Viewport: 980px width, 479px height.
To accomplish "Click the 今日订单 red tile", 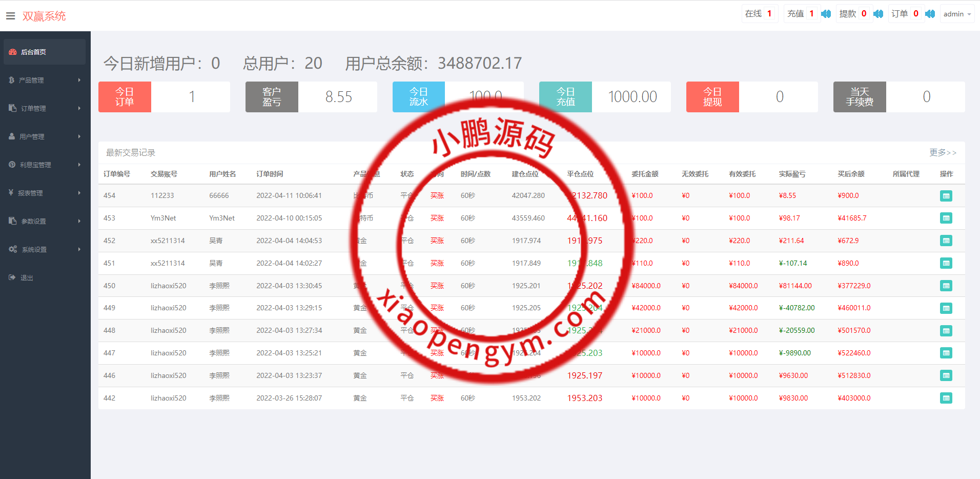I will point(125,97).
